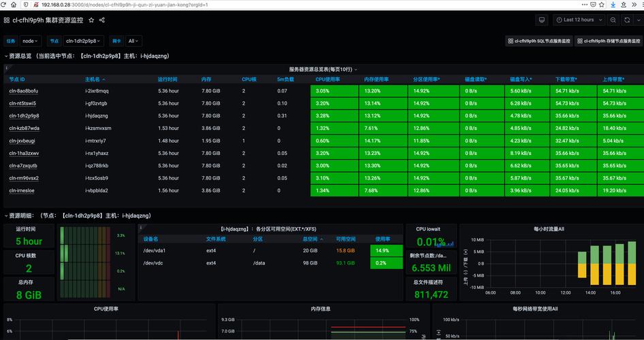Star the cl-cfhl9p9h dashboard as favorite

click(x=91, y=20)
